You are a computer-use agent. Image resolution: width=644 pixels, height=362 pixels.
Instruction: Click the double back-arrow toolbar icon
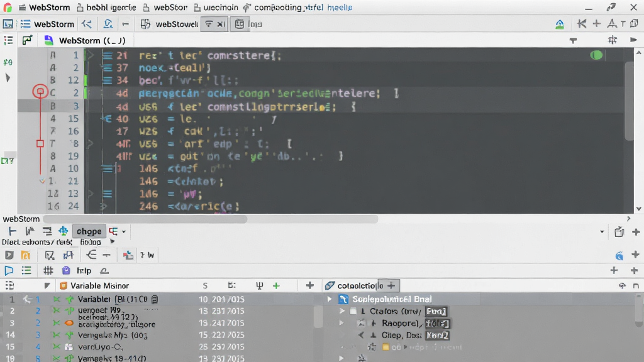[87, 25]
